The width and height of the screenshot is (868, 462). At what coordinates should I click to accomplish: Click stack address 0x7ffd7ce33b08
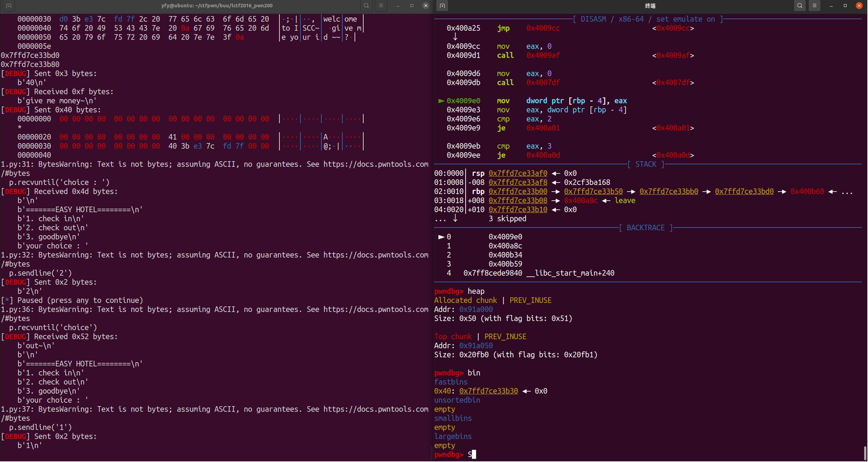click(x=518, y=201)
